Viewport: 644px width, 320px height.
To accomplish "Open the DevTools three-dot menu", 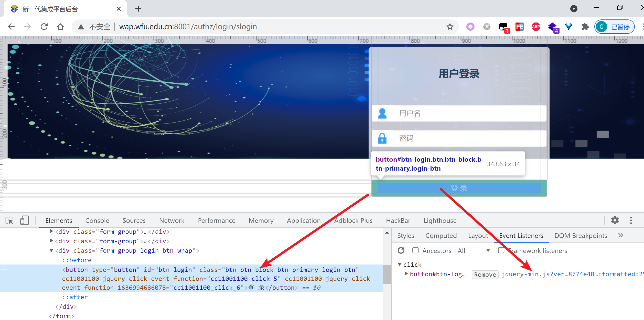I will coord(631,220).
